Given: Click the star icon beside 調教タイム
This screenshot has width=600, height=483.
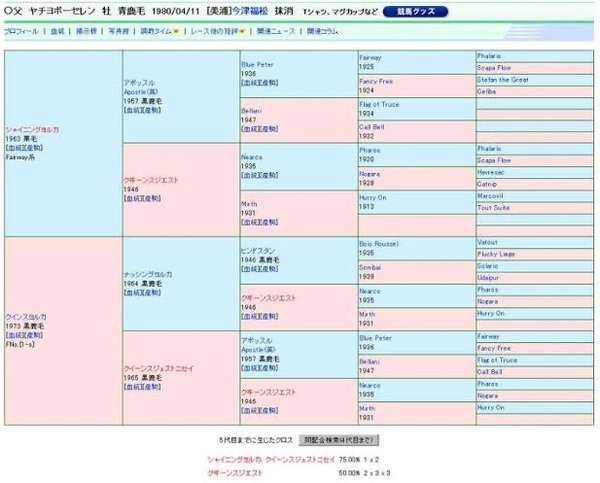Looking at the screenshot, I should point(176,31).
